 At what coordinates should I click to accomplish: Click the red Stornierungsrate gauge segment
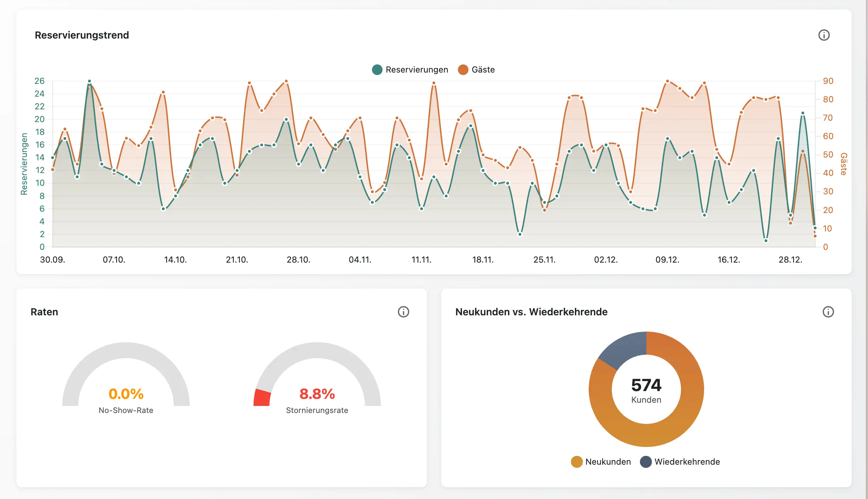tap(262, 398)
